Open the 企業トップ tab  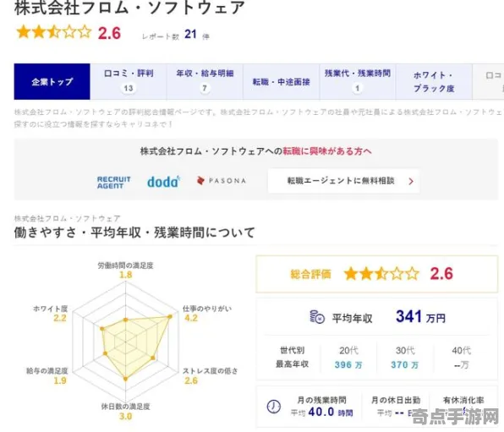[52, 82]
